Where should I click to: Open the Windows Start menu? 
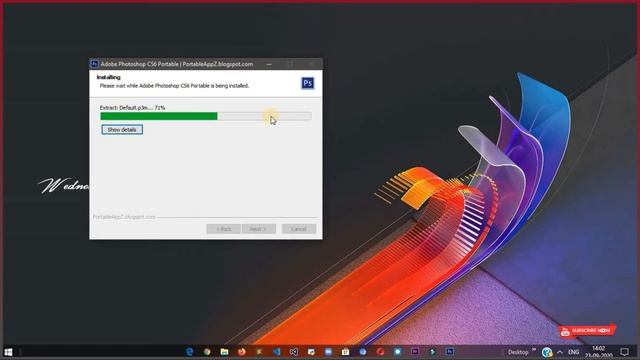(8, 352)
